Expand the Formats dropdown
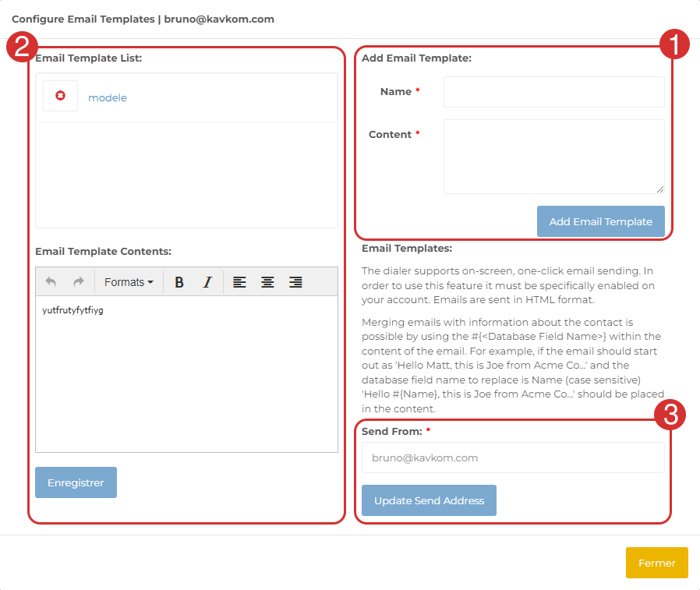Screen dimensions: 700x590 [129, 282]
